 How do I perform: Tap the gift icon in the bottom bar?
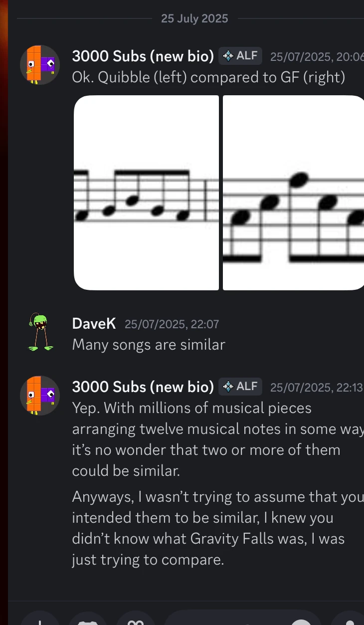point(136,621)
